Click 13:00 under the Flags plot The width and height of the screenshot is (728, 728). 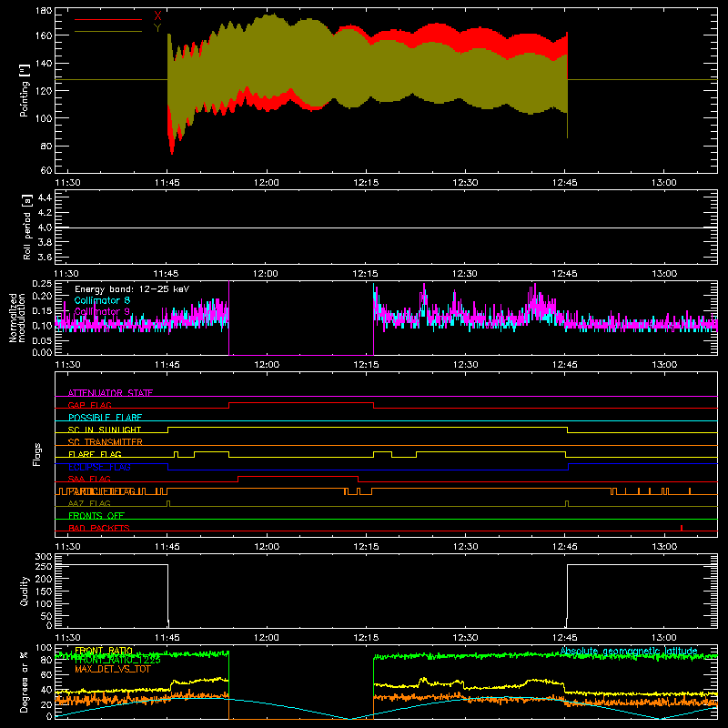pyautogui.click(x=664, y=547)
